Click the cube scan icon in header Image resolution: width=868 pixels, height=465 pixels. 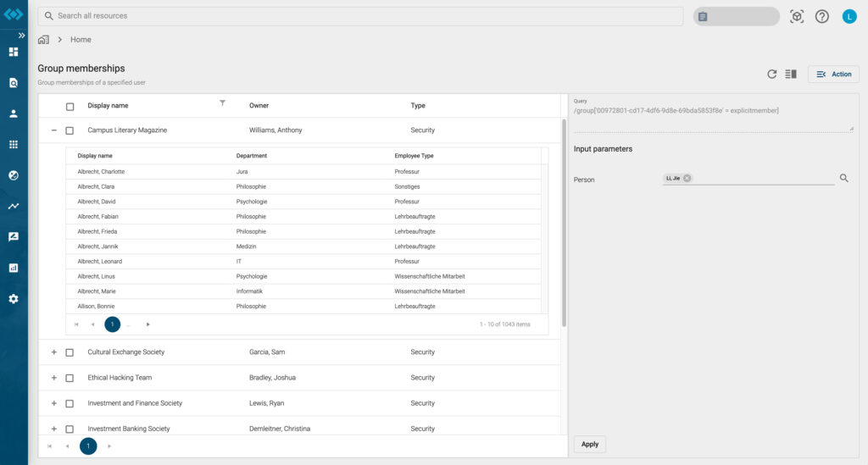point(797,17)
